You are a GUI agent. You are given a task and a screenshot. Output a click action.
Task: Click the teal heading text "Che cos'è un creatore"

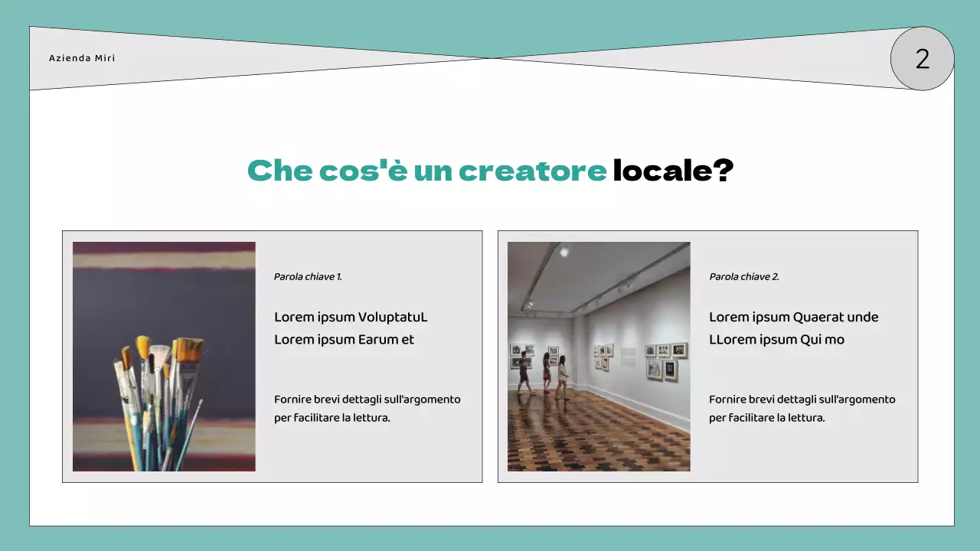coord(426,171)
